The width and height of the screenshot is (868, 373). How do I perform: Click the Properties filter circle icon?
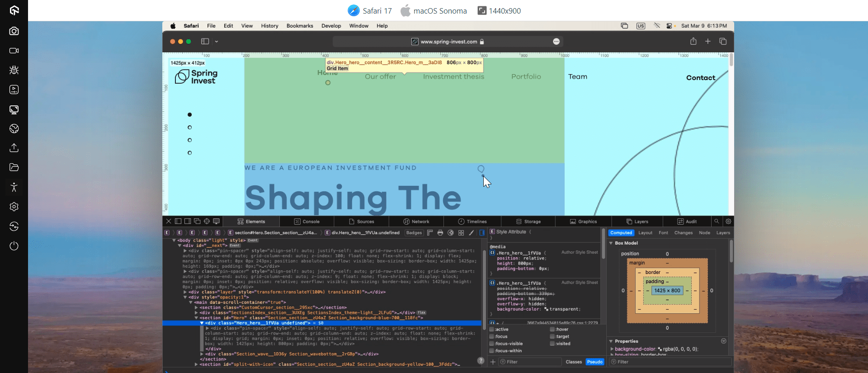coord(723,341)
